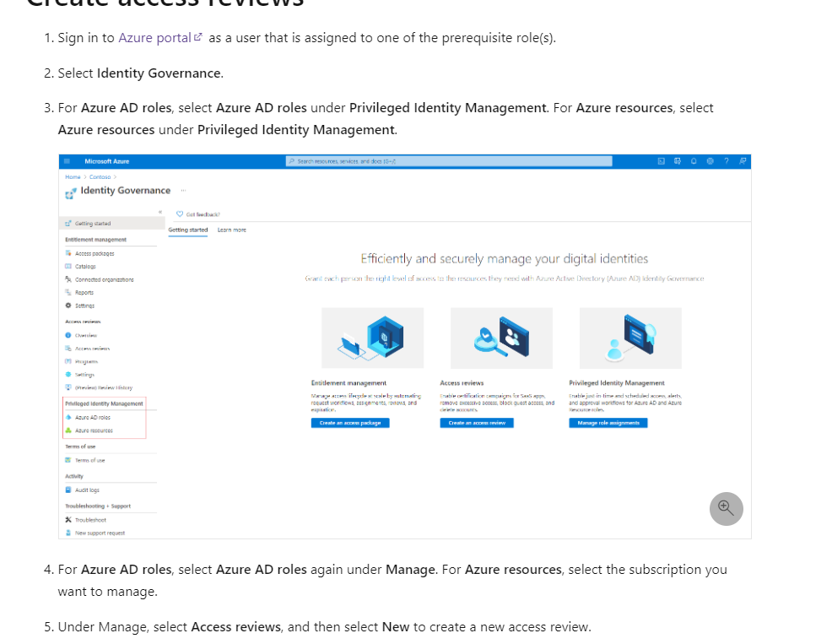Click the Got feedback? link
The width and height of the screenshot is (832, 644).
203,214
